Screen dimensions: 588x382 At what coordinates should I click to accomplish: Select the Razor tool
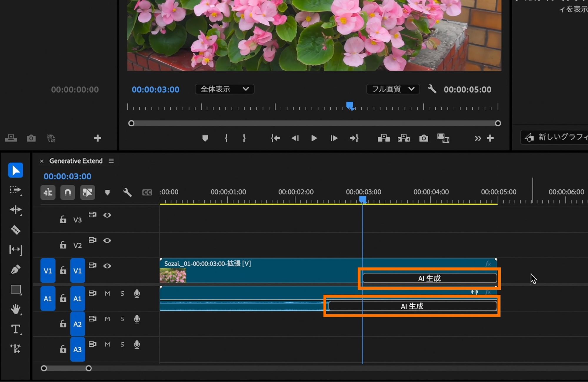pyautogui.click(x=16, y=230)
